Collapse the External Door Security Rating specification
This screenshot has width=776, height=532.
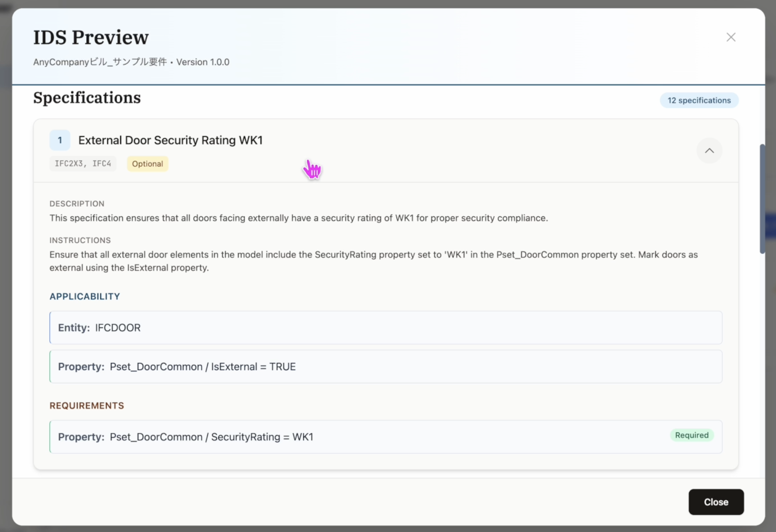coord(709,151)
